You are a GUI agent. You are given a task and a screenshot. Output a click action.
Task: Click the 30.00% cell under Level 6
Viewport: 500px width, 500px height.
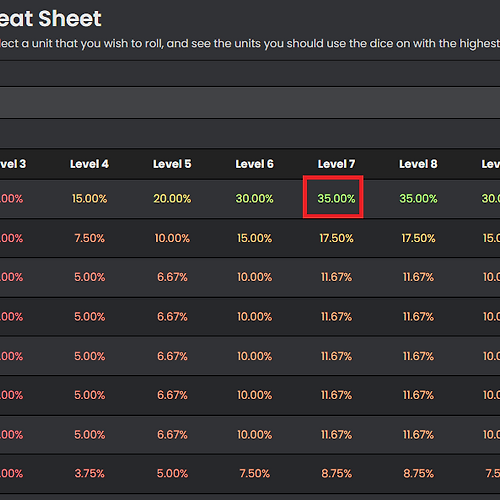(x=254, y=199)
